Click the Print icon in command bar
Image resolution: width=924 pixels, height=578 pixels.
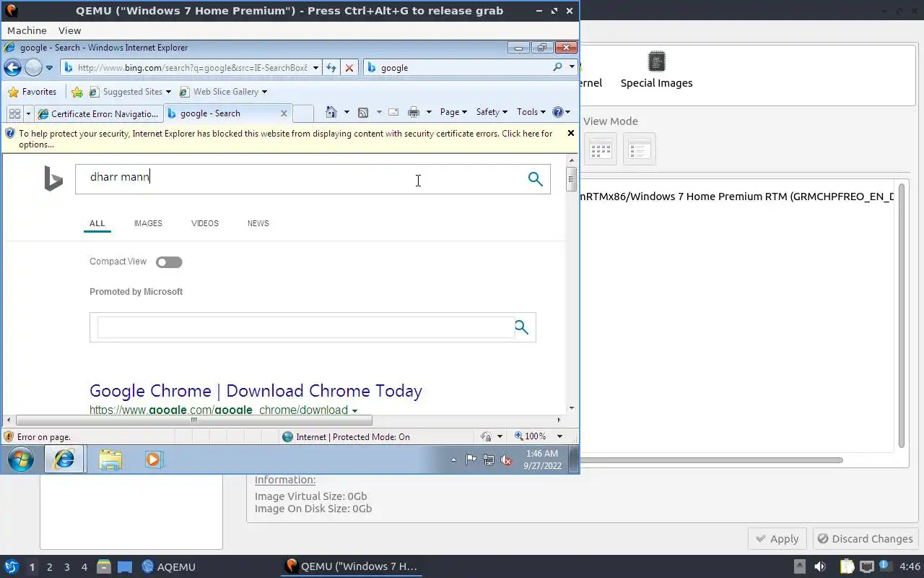tap(414, 112)
